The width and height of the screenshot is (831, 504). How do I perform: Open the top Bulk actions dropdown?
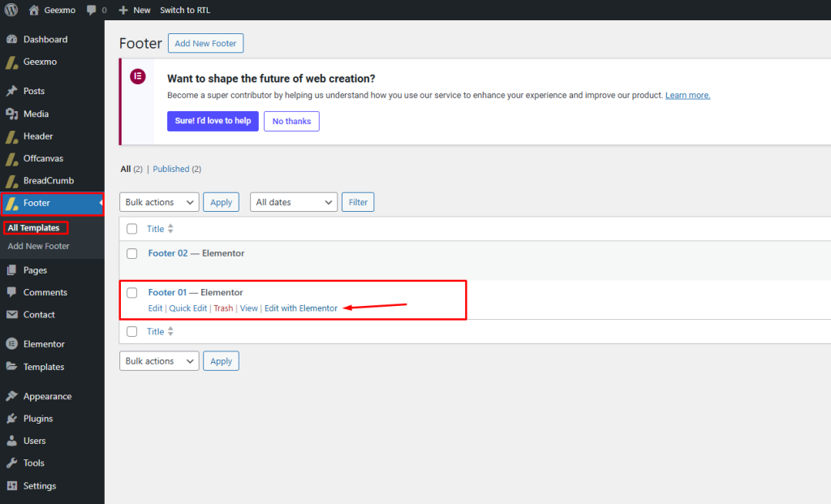tap(159, 202)
